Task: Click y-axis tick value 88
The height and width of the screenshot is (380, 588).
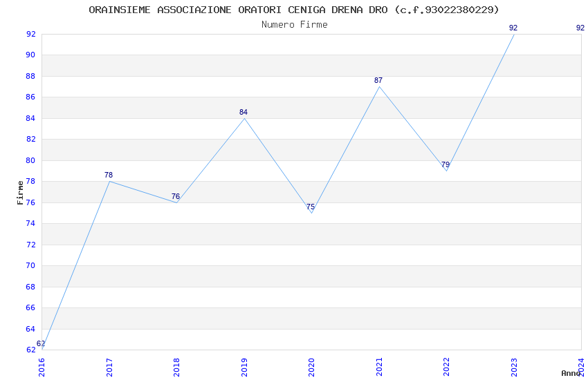Action: 30,76
